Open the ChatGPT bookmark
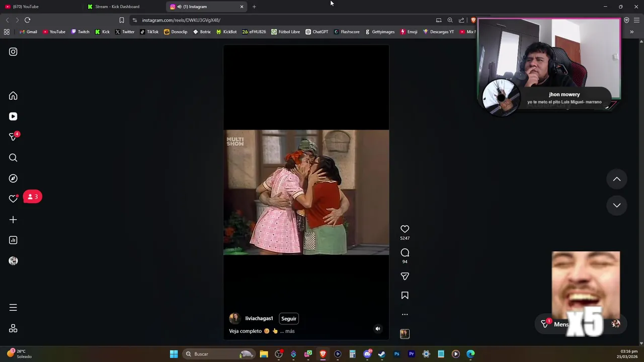The width and height of the screenshot is (644, 362). [317, 32]
